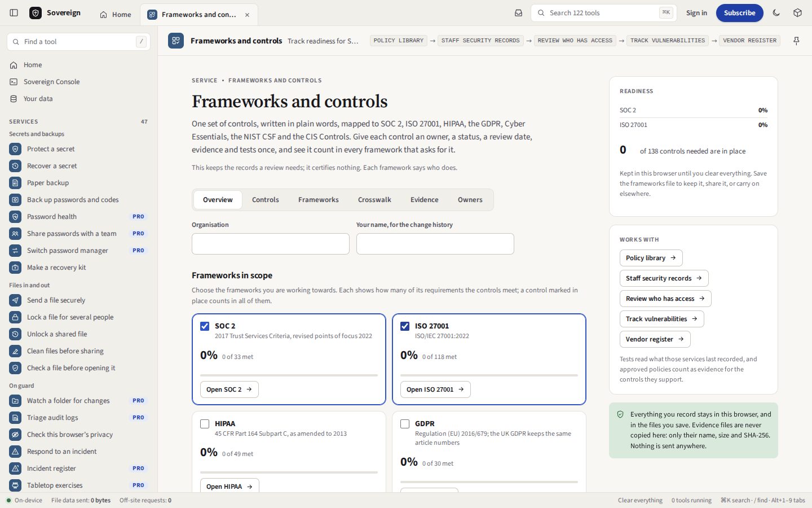Open Lock a file for several people icon
Viewport: 812px width, 508px height.
(x=15, y=317)
